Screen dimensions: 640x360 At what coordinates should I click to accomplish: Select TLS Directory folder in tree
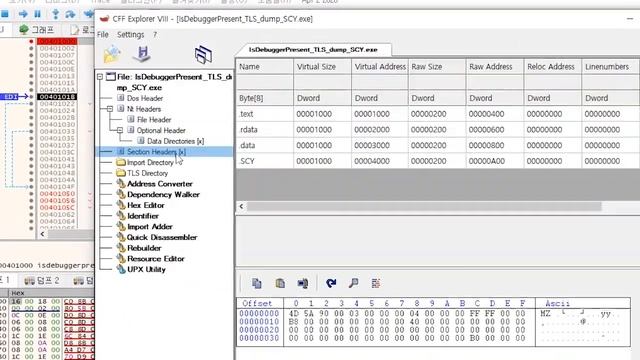click(x=147, y=173)
